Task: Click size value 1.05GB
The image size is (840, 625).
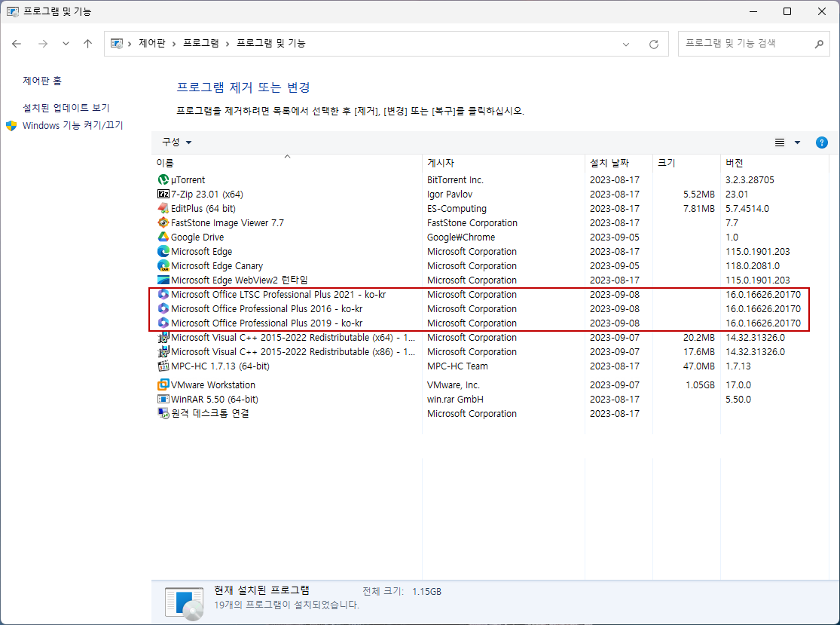Action: coord(700,384)
